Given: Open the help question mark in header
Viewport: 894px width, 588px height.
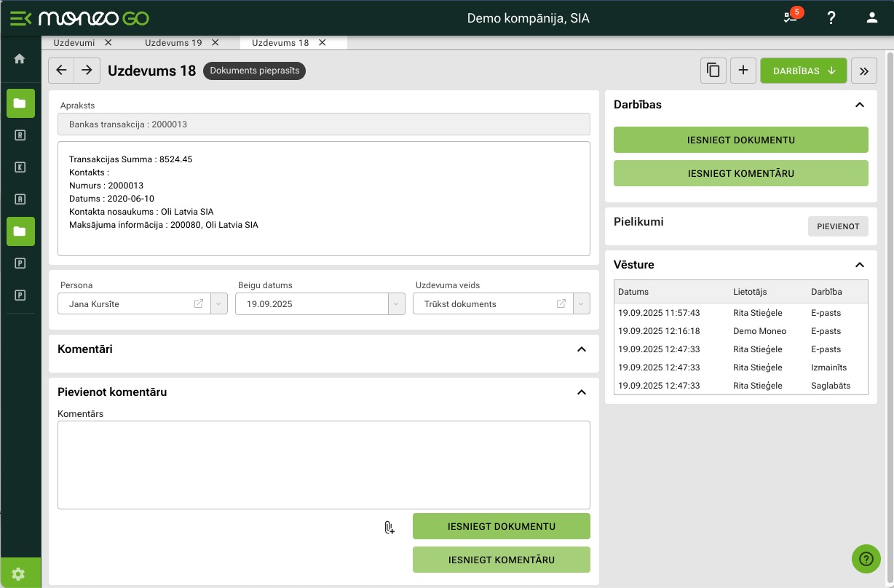Looking at the screenshot, I should [831, 18].
